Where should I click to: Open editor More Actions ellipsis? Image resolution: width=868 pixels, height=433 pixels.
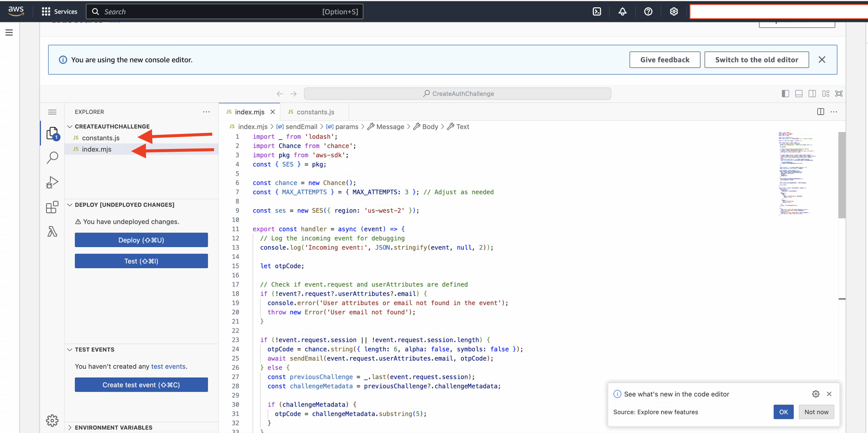tap(834, 112)
